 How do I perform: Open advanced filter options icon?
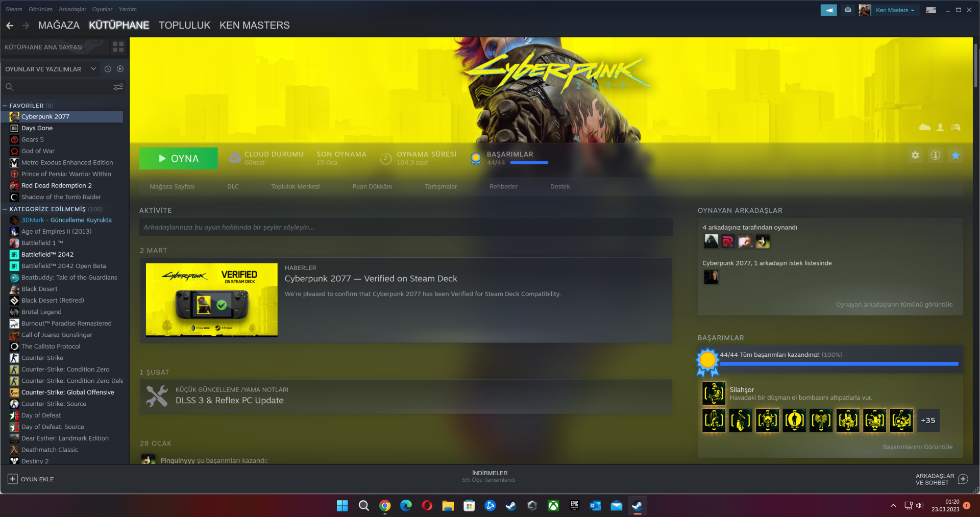(118, 87)
